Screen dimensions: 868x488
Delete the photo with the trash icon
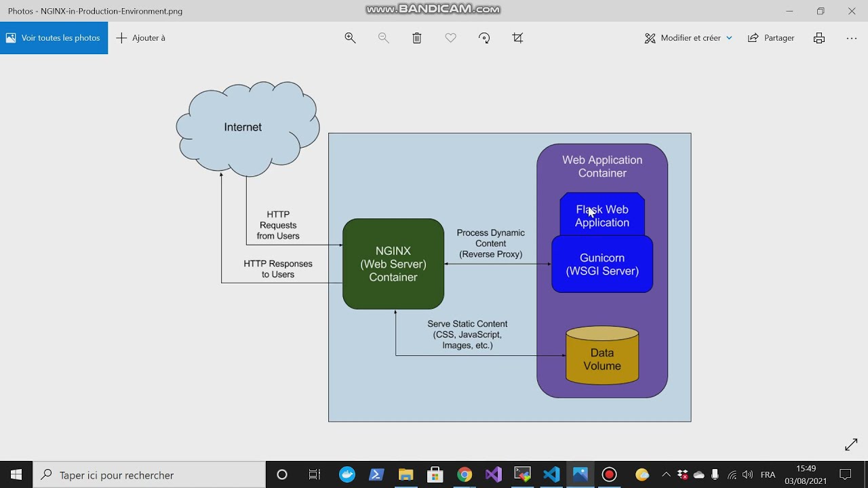pos(417,38)
